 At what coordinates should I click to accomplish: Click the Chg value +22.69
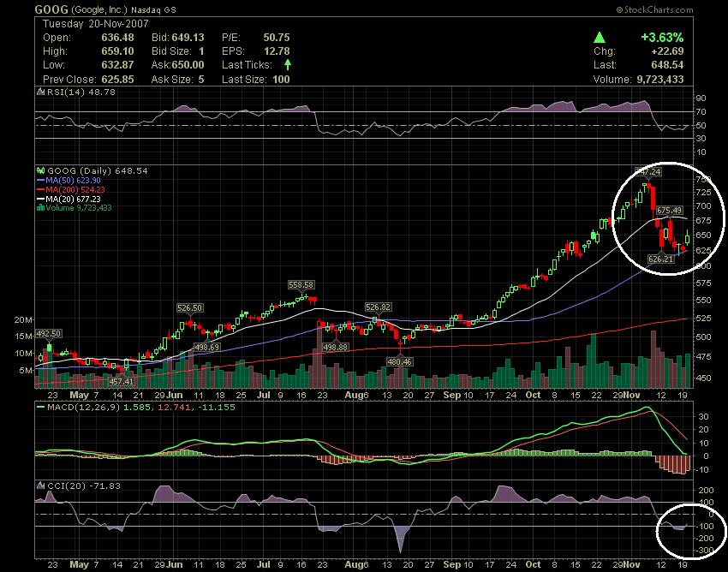(668, 51)
